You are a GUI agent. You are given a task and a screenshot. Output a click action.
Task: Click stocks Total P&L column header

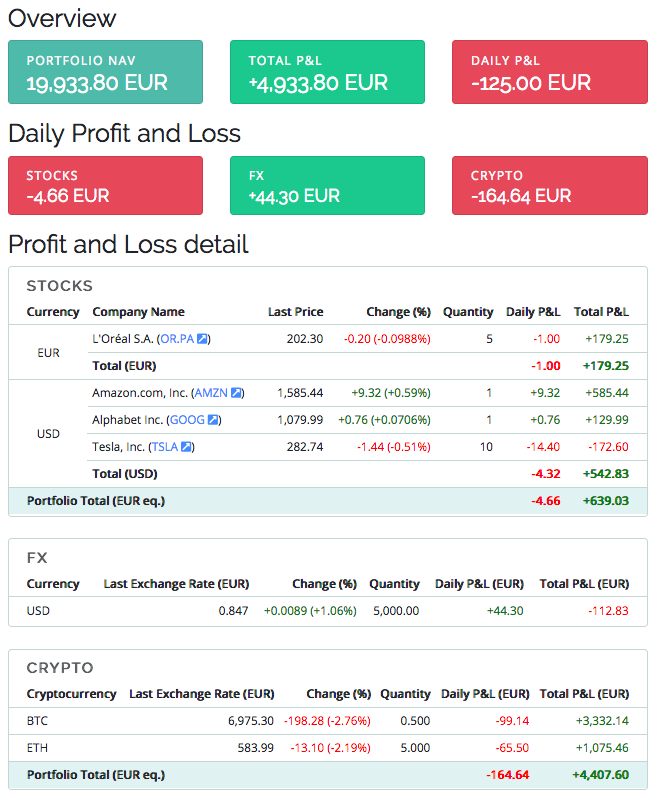[x=601, y=312]
